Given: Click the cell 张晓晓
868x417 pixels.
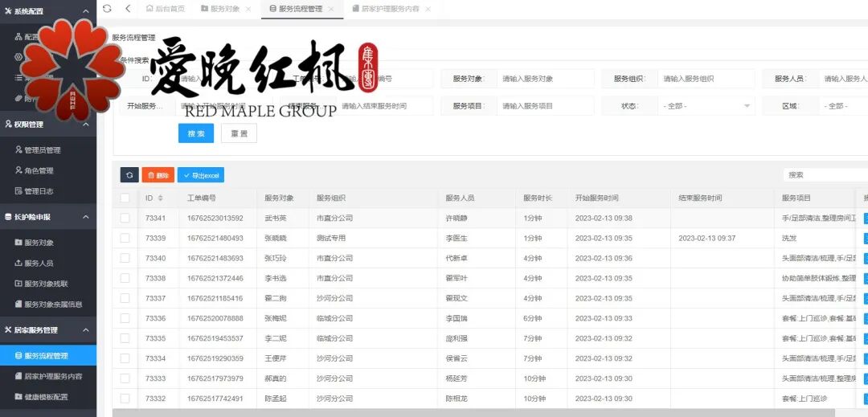Looking at the screenshot, I should point(276,238).
